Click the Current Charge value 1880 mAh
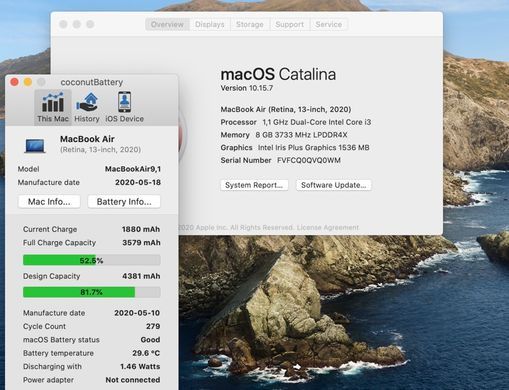This screenshot has width=509, height=390. (141, 229)
